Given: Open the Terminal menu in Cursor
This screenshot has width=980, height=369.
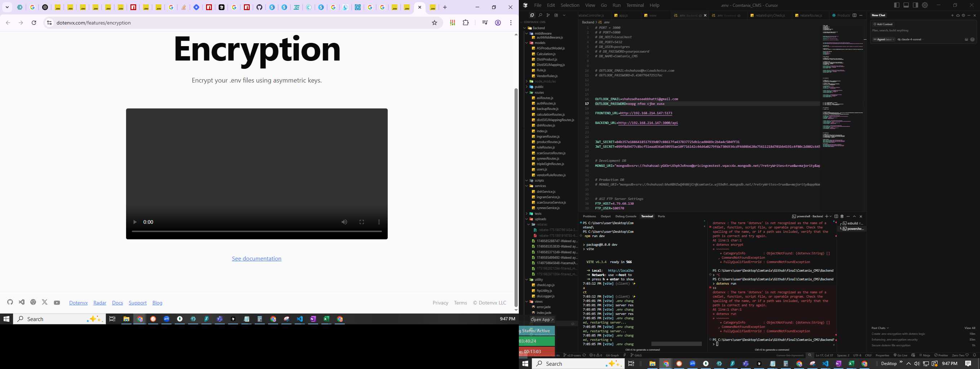Looking at the screenshot, I should 635,5.
